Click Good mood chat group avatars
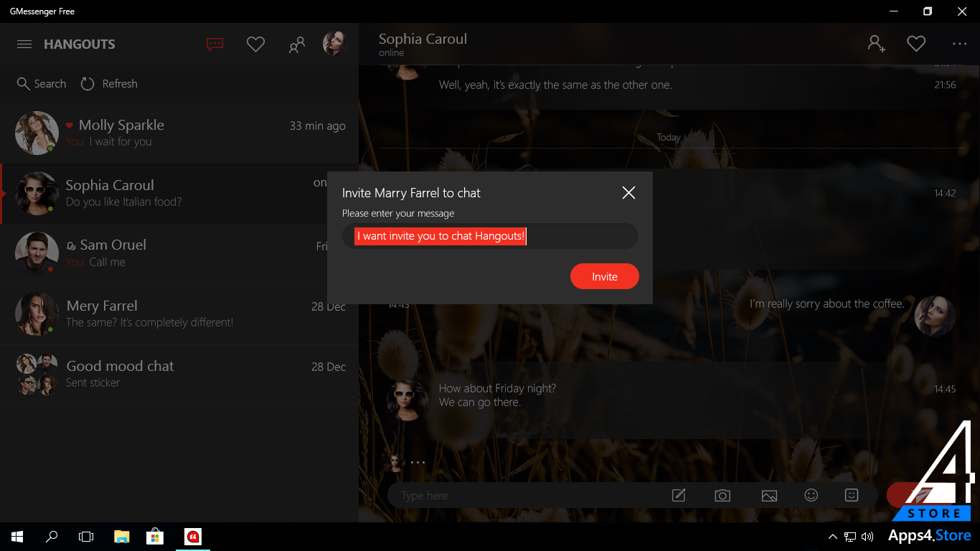The width and height of the screenshot is (980, 551). point(37,374)
